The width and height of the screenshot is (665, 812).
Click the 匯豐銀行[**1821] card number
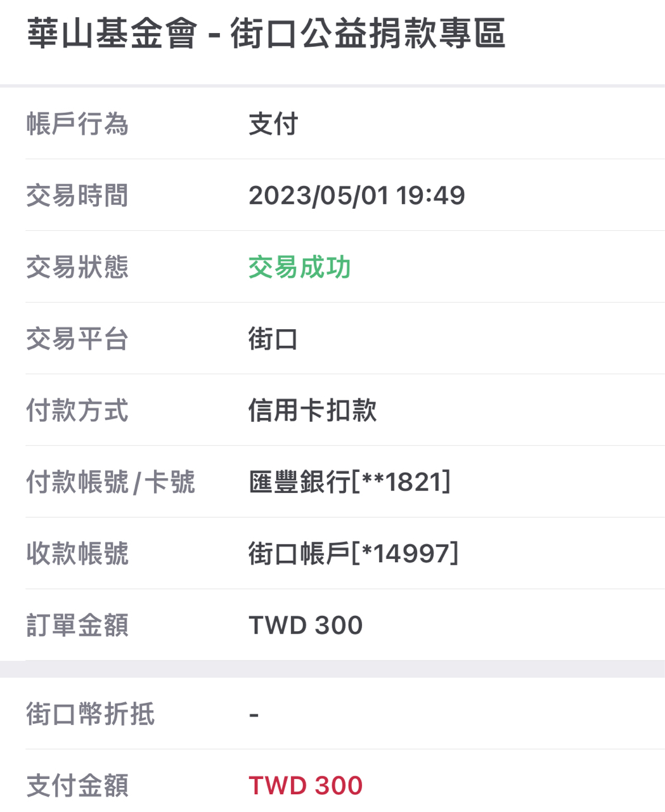[x=349, y=482]
